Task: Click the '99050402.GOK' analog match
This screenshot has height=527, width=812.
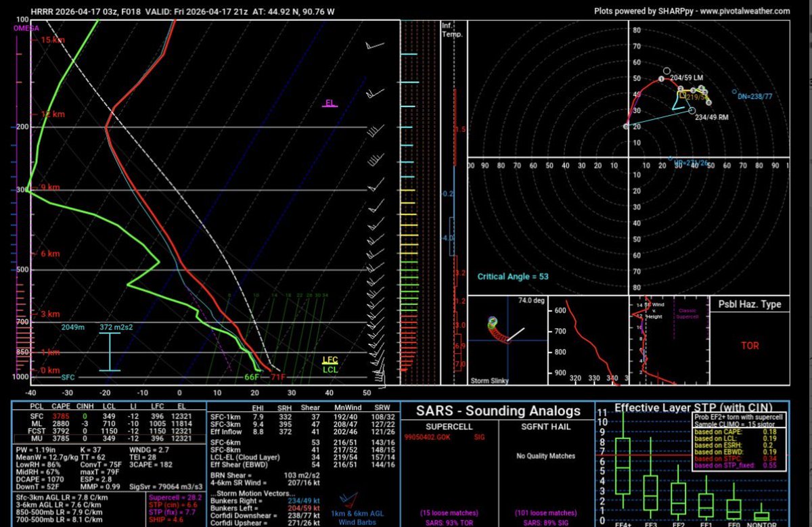Action: coord(427,438)
